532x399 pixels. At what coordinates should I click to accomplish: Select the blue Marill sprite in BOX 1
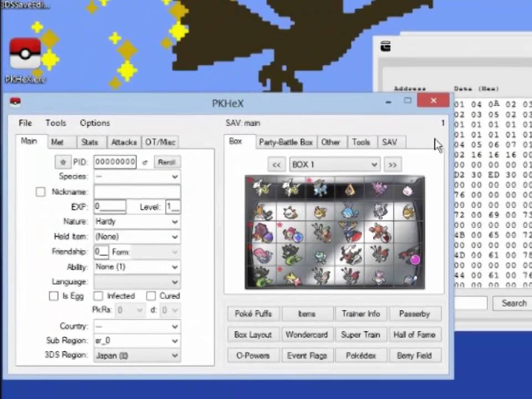tap(350, 211)
